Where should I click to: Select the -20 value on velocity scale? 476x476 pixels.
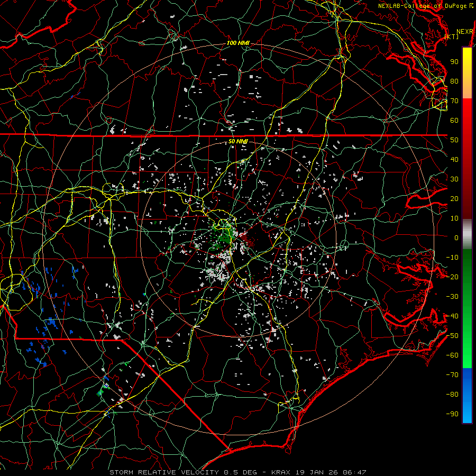pos(452,277)
